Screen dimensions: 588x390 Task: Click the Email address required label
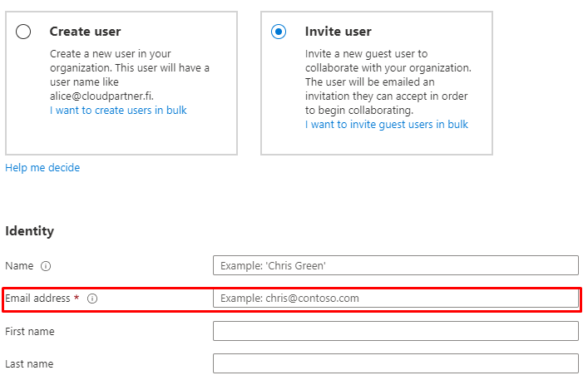coord(38,299)
